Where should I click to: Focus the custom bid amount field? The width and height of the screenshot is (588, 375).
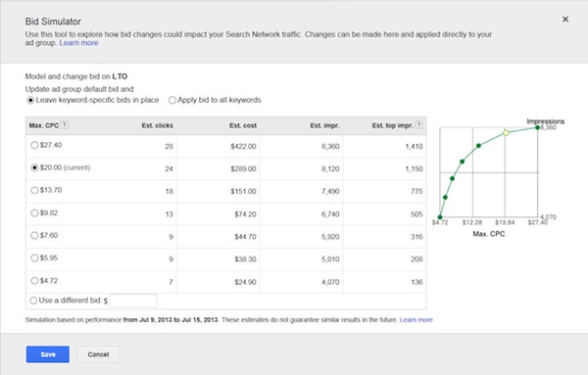(x=133, y=301)
